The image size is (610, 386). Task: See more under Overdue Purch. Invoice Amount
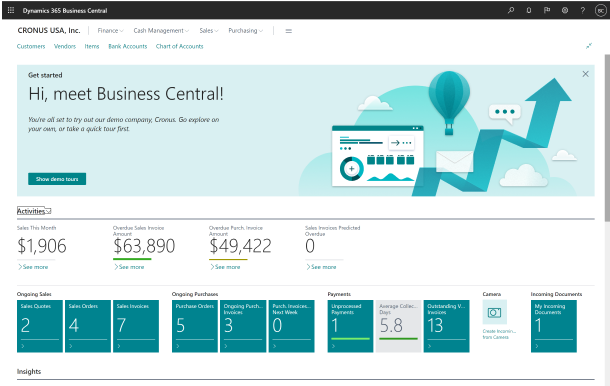point(225,267)
